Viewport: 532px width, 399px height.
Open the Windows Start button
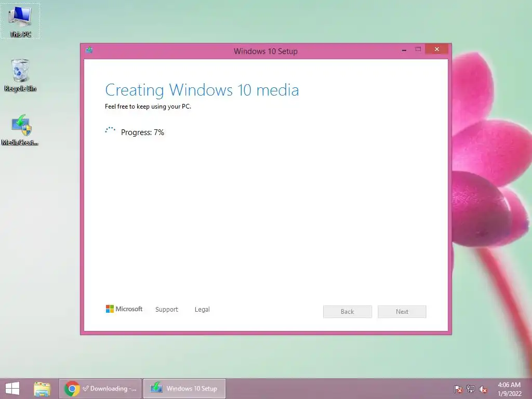click(x=12, y=389)
